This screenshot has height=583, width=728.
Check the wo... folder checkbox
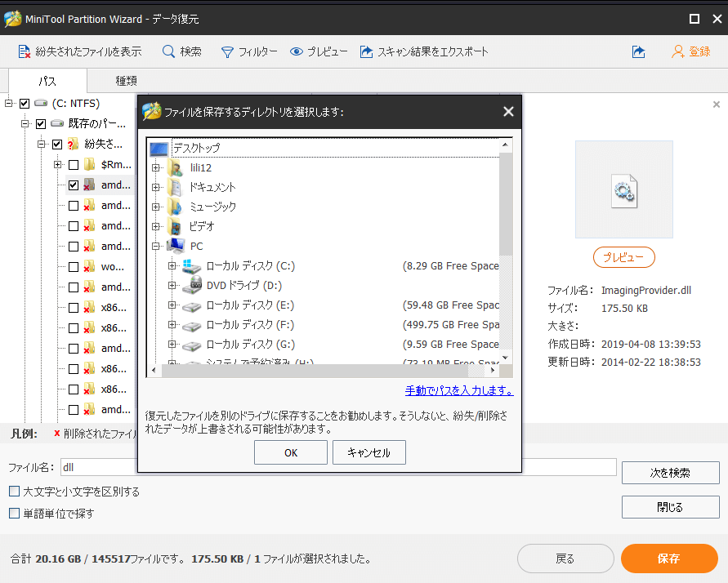pos(74,267)
